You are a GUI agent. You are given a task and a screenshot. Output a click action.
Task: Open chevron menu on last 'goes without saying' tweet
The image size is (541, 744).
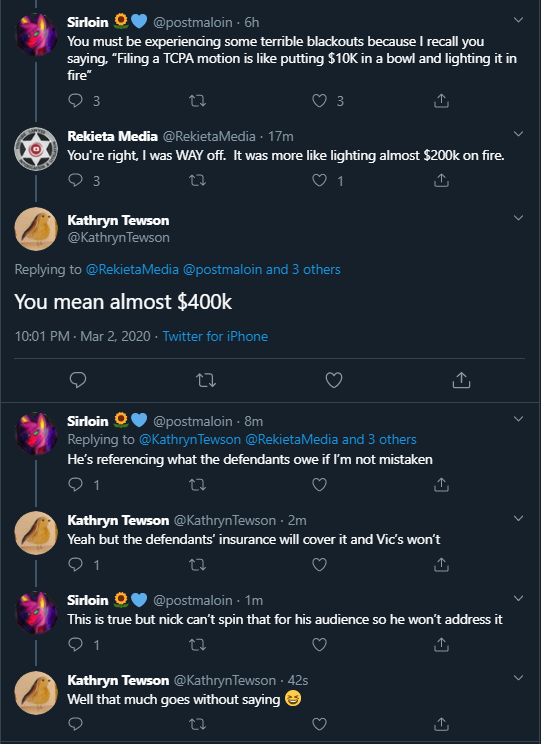[519, 678]
